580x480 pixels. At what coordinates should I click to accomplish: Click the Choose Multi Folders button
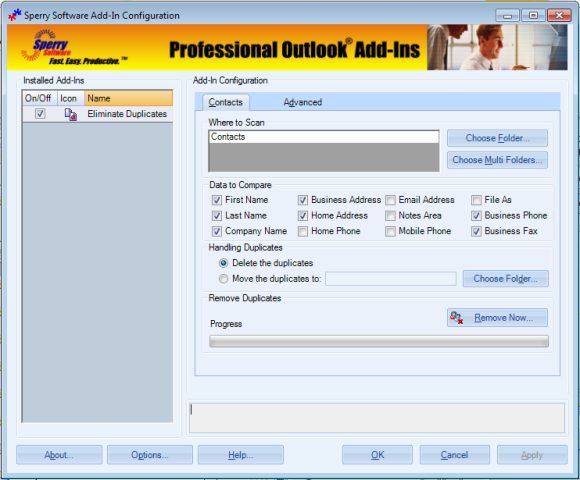point(497,160)
